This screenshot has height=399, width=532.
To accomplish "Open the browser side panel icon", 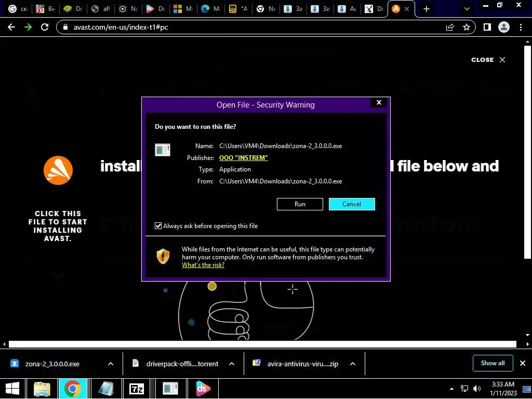I will point(487,27).
